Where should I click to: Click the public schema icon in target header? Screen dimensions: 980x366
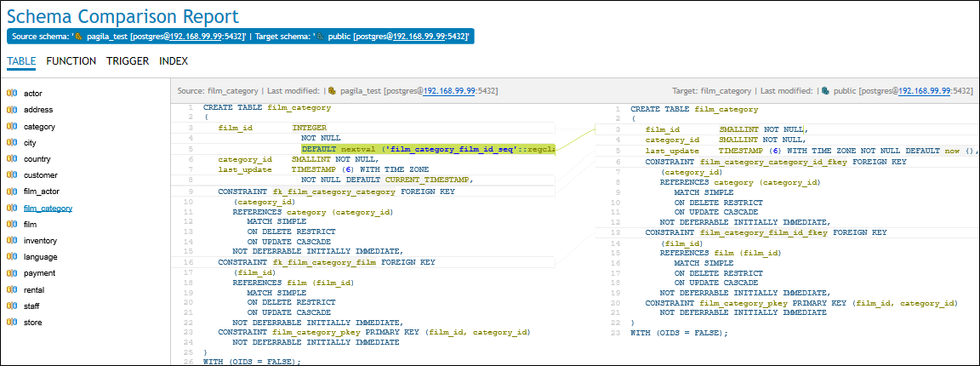click(826, 91)
